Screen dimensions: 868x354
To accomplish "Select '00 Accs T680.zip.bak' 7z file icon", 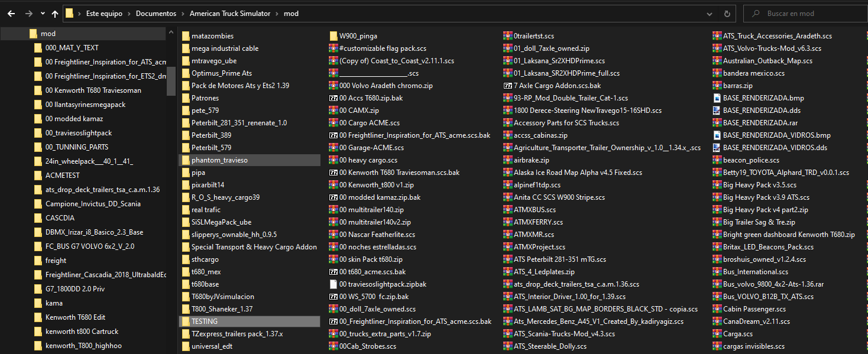I will [333, 98].
